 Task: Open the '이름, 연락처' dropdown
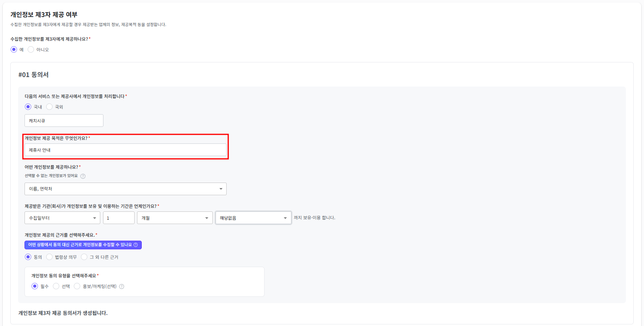pyautogui.click(x=126, y=189)
